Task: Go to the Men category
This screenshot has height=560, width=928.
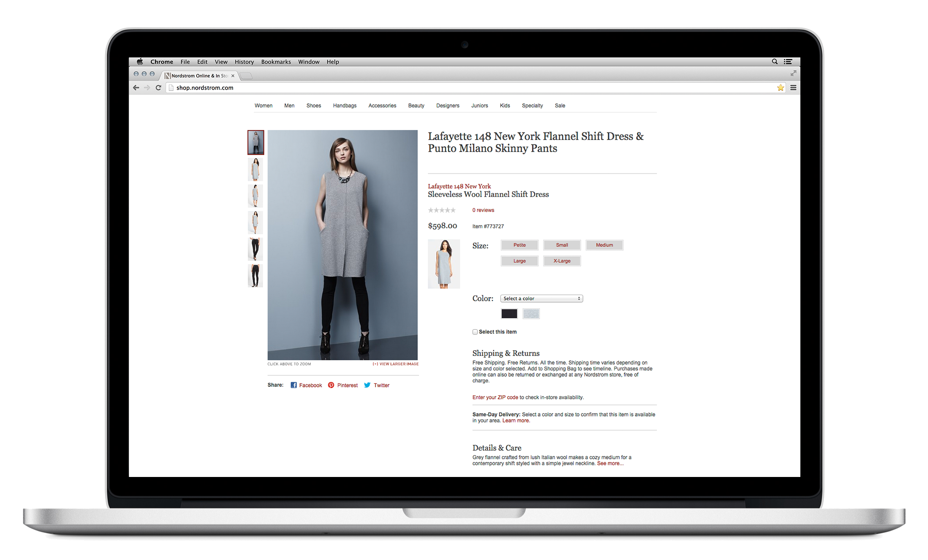Action: 289,106
